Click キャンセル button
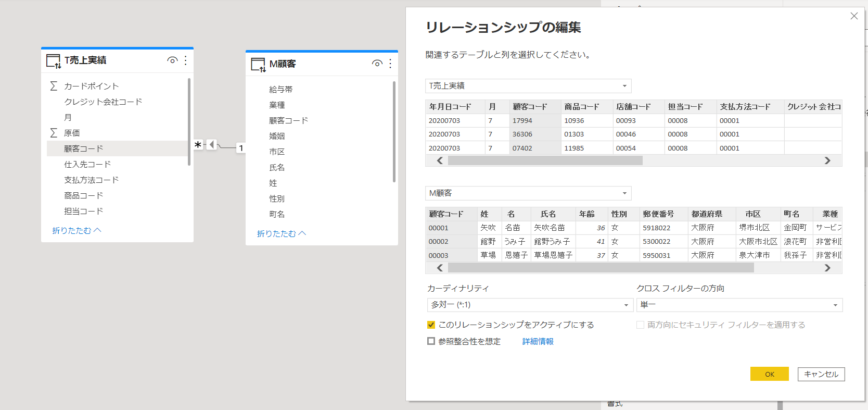868x410 pixels. click(x=821, y=374)
